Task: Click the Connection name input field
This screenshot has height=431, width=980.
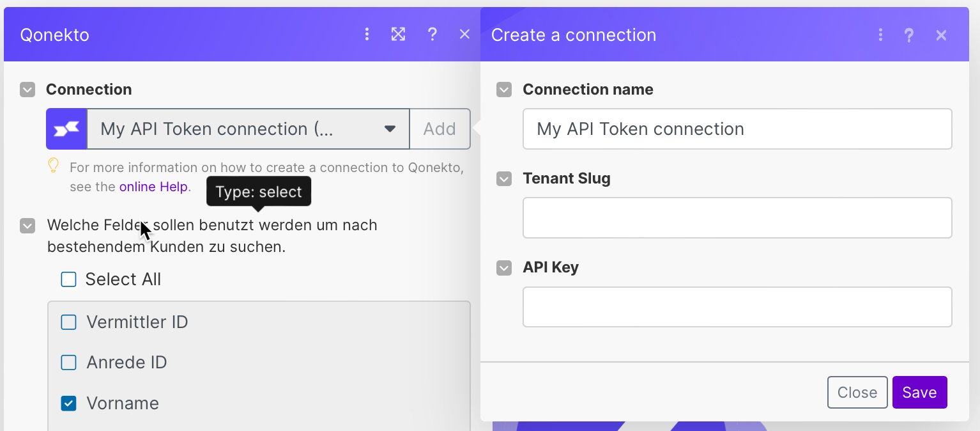Action: coord(737,129)
